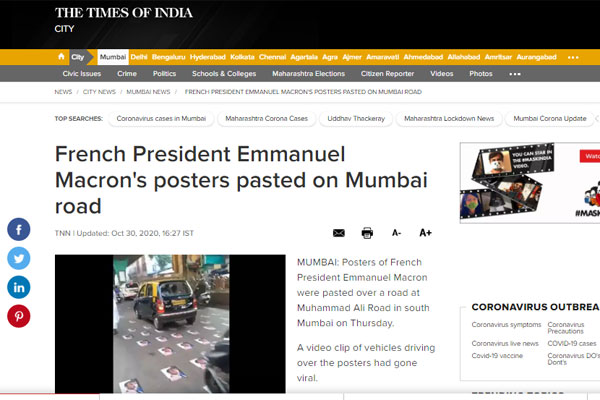Screen dimensions: 600x400
Task: Share article via Twitter icon
Action: [19, 258]
